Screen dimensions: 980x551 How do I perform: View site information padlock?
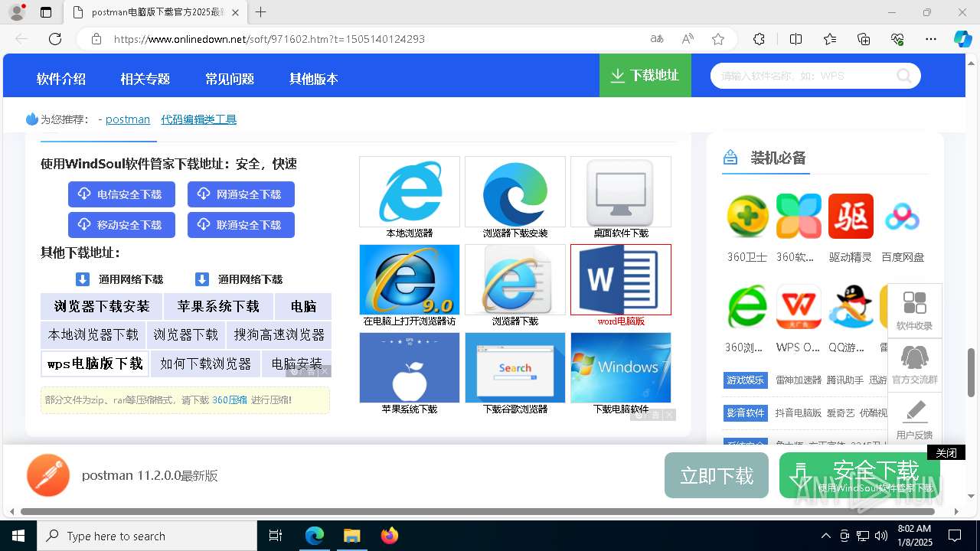pos(96,39)
